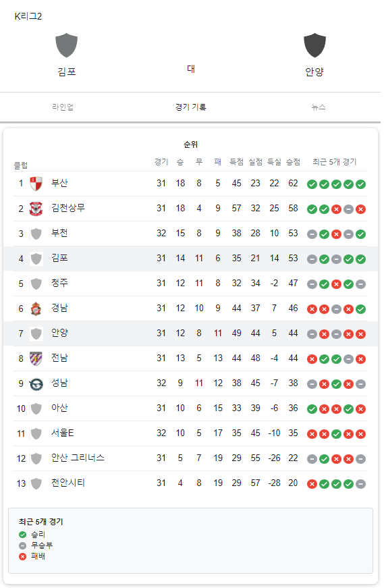Open the 김포 team shield icon in header
Screen dimensions: 384x588
pyautogui.click(x=66, y=45)
